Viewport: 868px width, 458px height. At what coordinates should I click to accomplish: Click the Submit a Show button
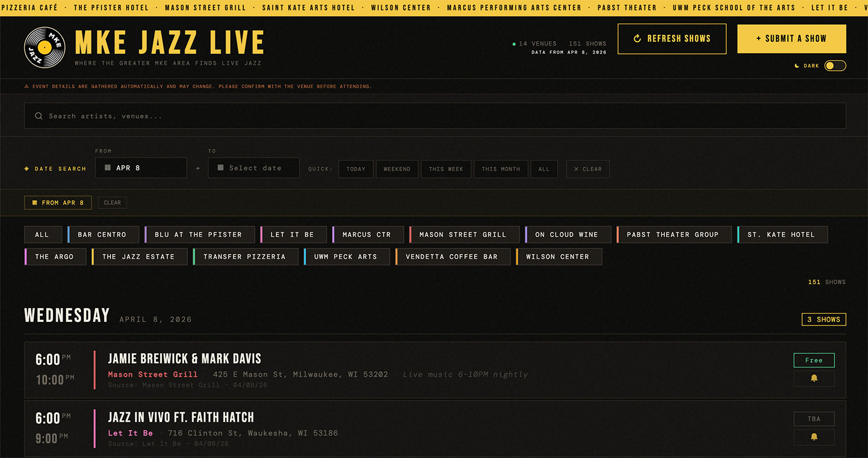tap(792, 39)
